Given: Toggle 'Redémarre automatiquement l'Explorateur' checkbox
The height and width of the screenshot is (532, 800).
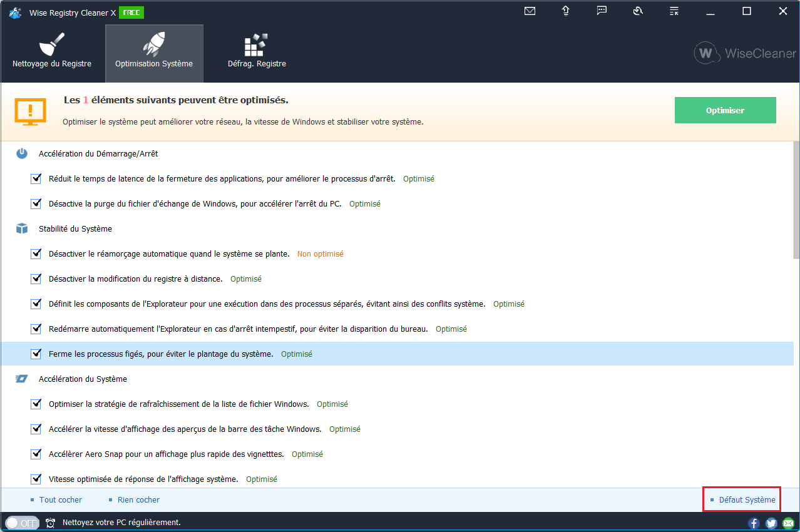Looking at the screenshot, I should [36, 329].
